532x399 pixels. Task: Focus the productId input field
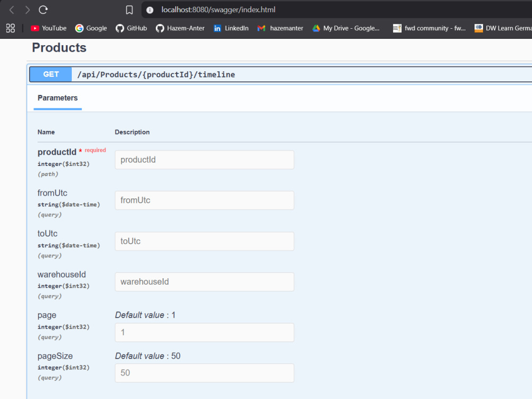(x=205, y=160)
